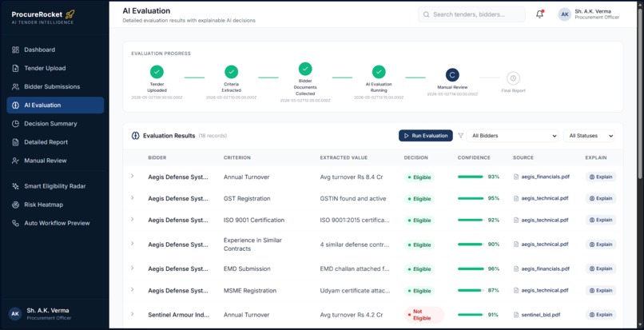Open Detailed Report page
This screenshot has width=644, height=330.
[x=55, y=142]
